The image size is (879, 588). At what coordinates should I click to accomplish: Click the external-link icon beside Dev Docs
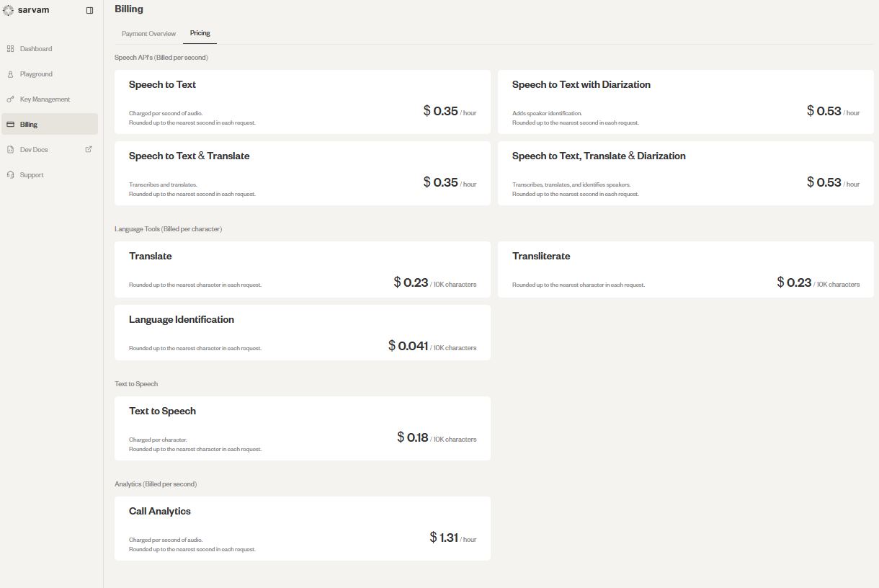coord(88,149)
